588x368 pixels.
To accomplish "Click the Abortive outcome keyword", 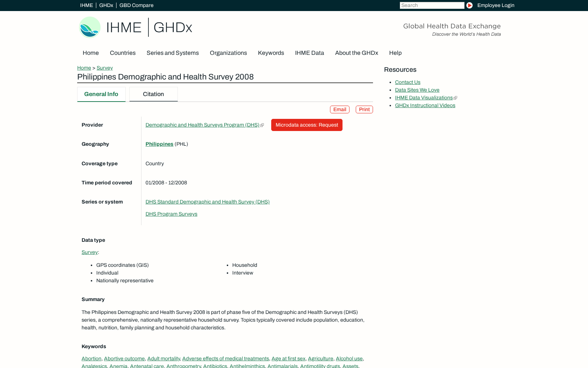I will (124, 358).
